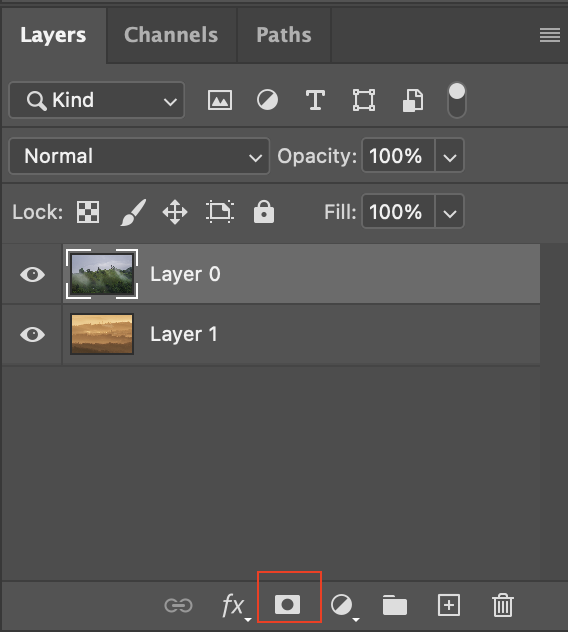Create a new group folder
This screenshot has height=632, width=568.
coord(395,605)
